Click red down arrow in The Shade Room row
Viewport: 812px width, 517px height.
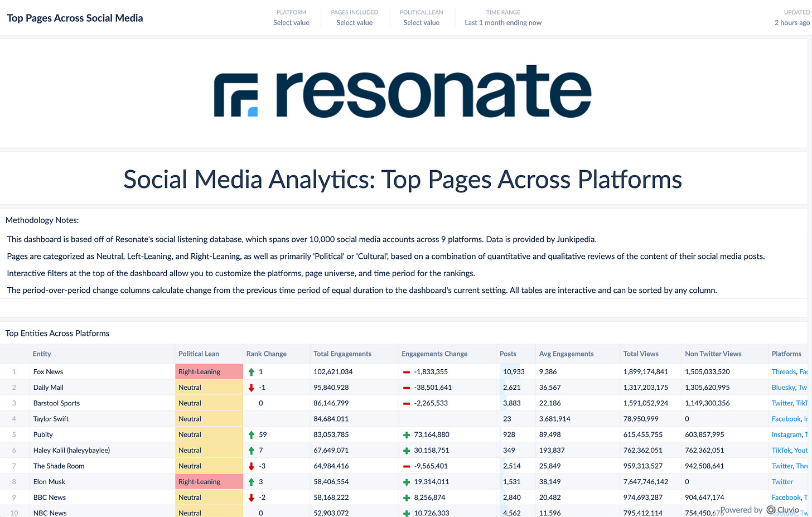tap(252, 466)
